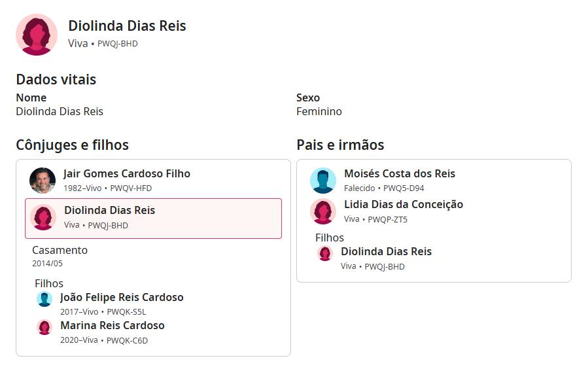Open Moisés Costa dos Reis profile link
This screenshot has width=588, height=388.
[x=400, y=174]
